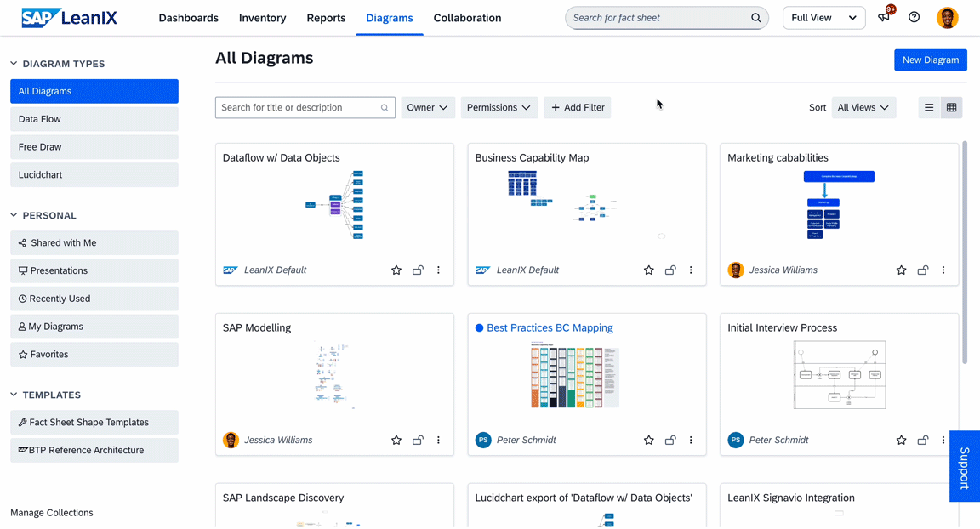Open BTP Reference Architecture templates
The height and width of the screenshot is (529, 980).
click(x=94, y=450)
